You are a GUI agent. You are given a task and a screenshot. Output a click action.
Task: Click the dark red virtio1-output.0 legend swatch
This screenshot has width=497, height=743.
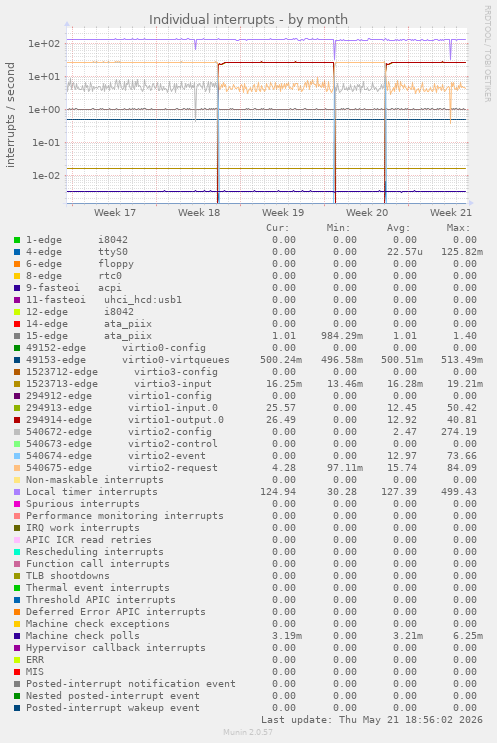click(17, 420)
